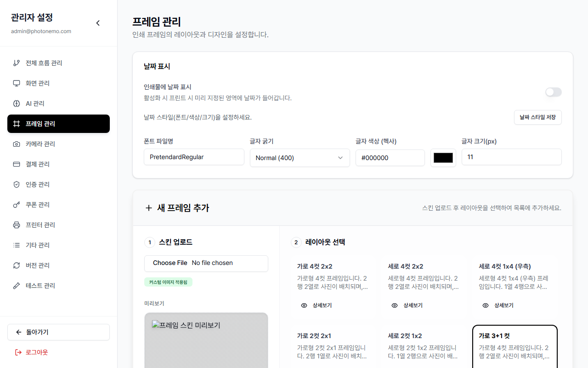588x368 pixels.
Task: Click the 날짜 스타일 저장 button
Action: tap(537, 117)
